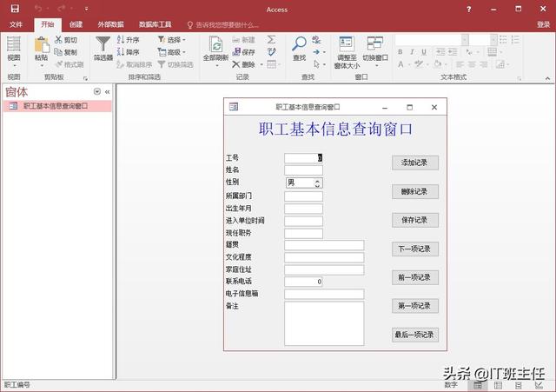Screen dimensions: 556x392
Task: Click 调整至窗体大小 icon
Action: 346,43
